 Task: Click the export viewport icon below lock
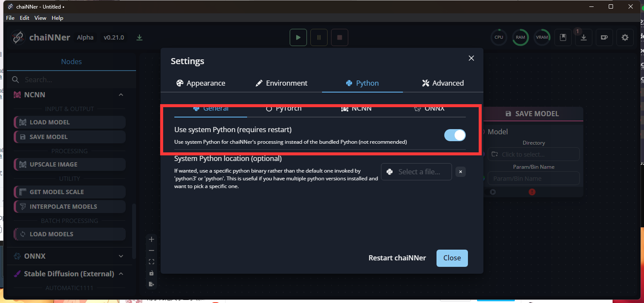coord(151,284)
